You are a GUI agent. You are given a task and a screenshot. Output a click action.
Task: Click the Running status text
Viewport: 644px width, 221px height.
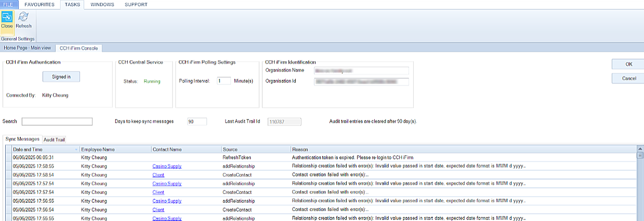point(152,81)
